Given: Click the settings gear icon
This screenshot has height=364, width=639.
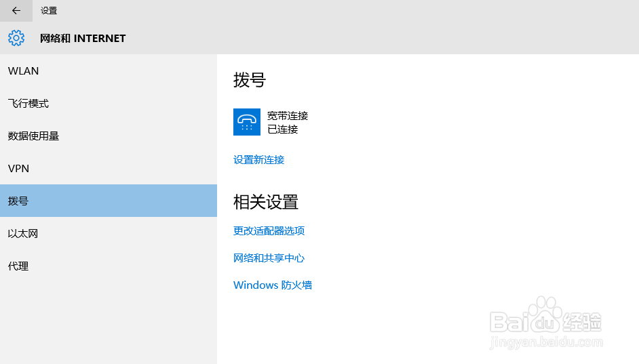Looking at the screenshot, I should pos(16,38).
